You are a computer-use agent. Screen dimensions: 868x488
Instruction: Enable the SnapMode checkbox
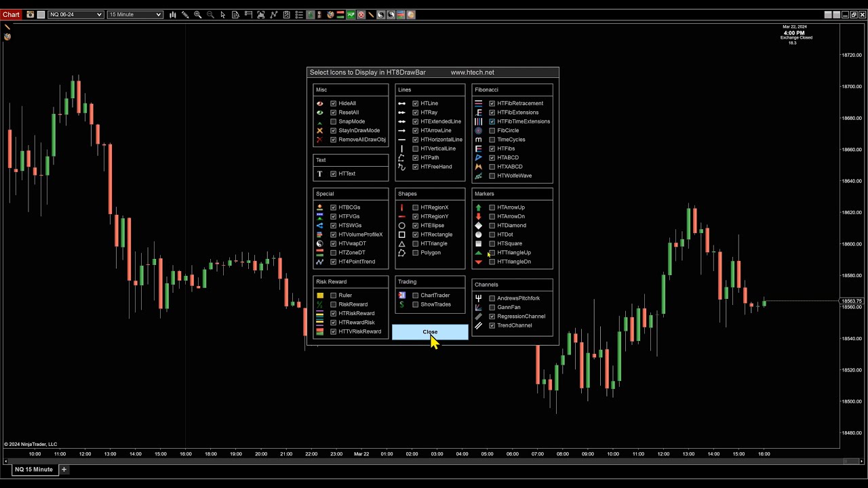pyautogui.click(x=333, y=122)
